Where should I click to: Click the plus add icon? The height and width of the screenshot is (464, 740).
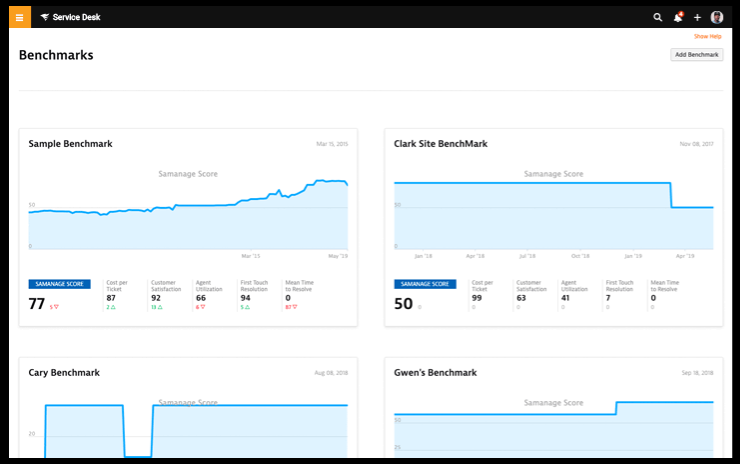(x=698, y=17)
